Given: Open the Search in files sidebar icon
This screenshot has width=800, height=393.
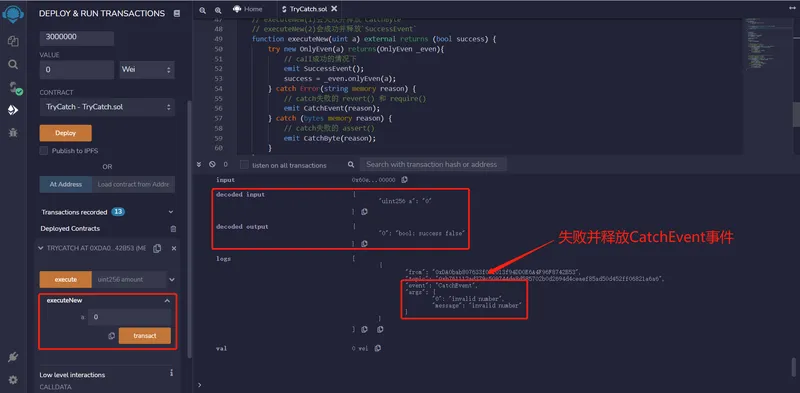Looking at the screenshot, I should 13,64.
